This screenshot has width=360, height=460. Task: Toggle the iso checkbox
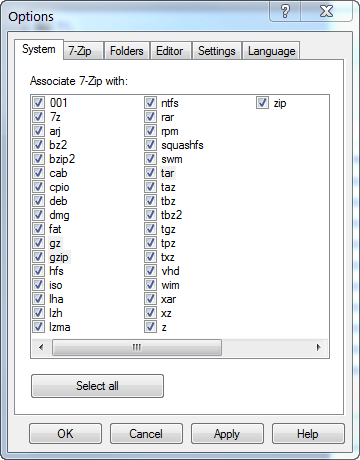(x=38, y=285)
